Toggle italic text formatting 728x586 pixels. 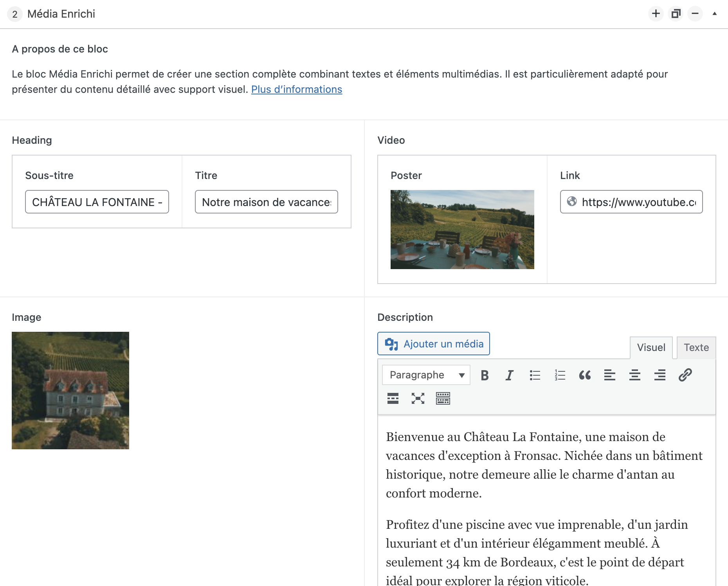point(509,375)
